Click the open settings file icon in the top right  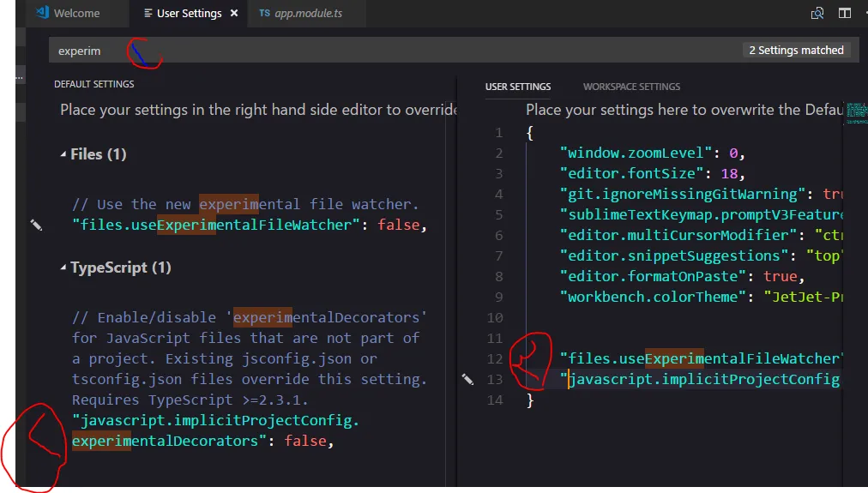click(x=817, y=13)
